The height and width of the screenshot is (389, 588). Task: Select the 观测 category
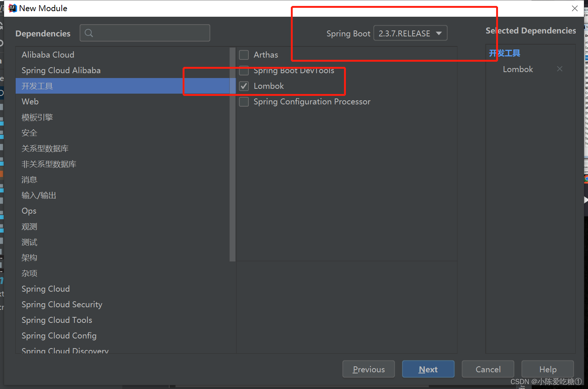pos(123,227)
